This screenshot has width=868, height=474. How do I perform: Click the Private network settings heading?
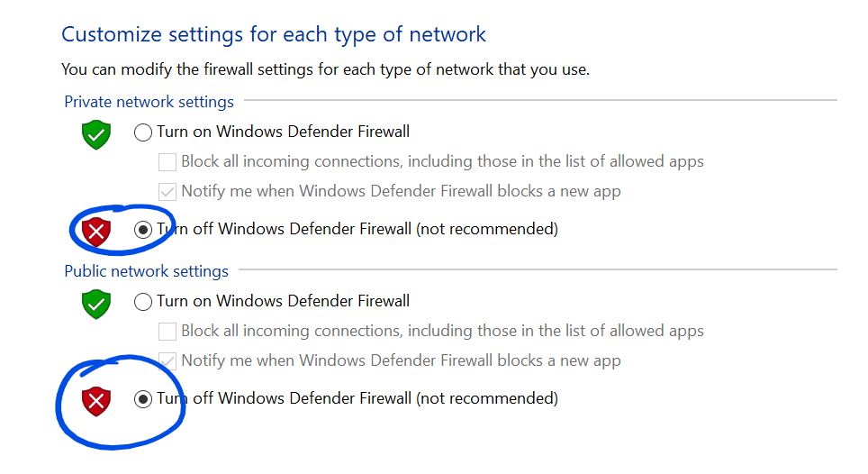click(149, 102)
